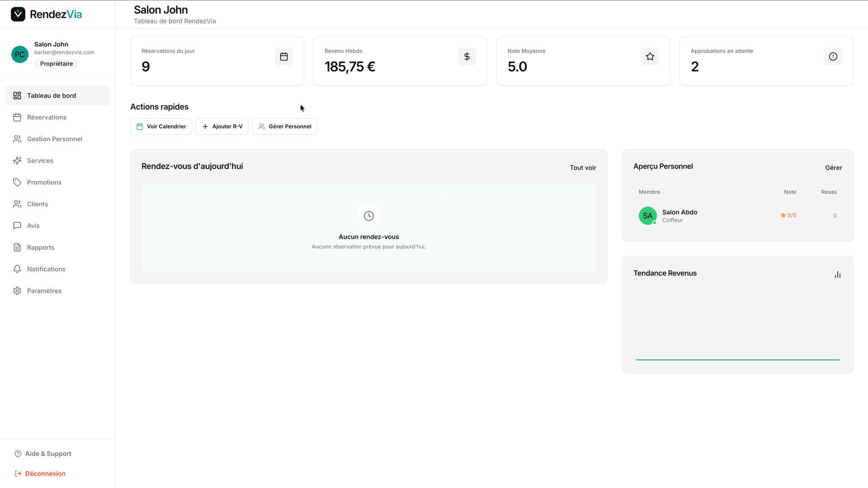The width and height of the screenshot is (868, 488).
Task: Click the 5.0 average rating value
Action: tap(517, 67)
